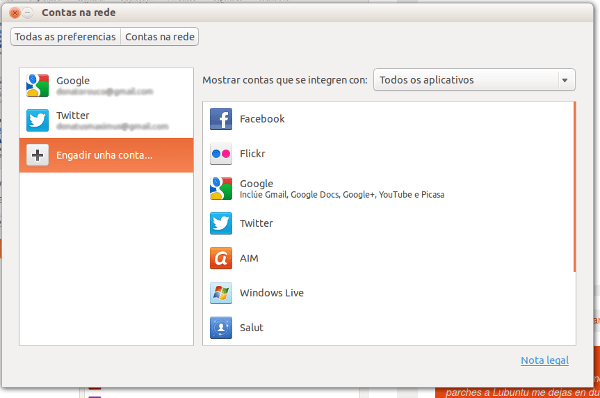Click the Twitter account icon in left sidebar
Viewport: 600px width, 398px height.
tap(38, 120)
